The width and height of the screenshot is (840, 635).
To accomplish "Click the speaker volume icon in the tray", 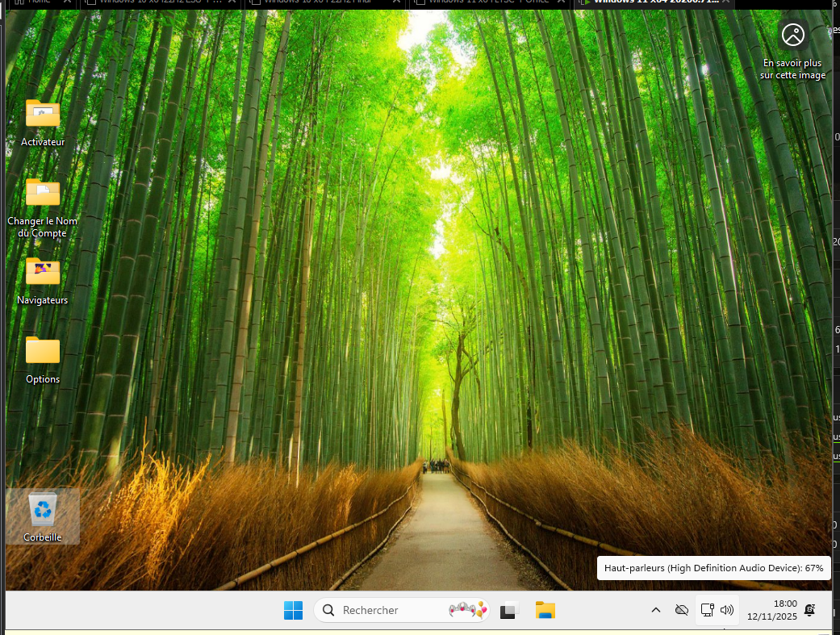I will click(x=727, y=610).
